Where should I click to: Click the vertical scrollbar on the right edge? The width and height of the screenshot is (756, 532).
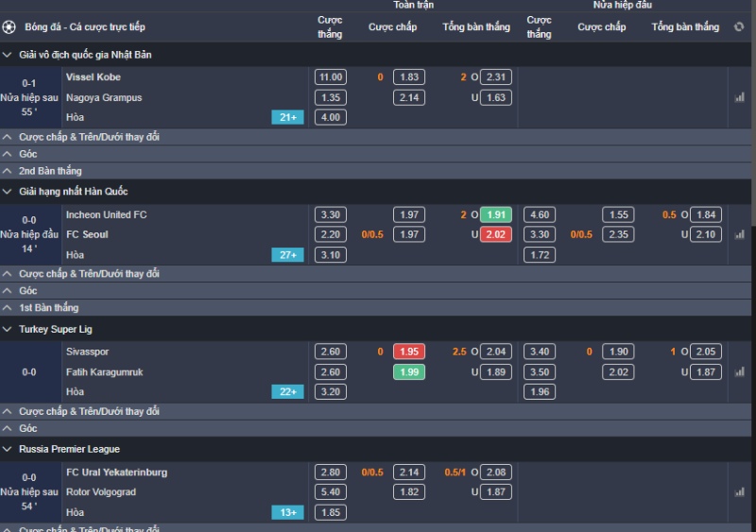coord(752,142)
